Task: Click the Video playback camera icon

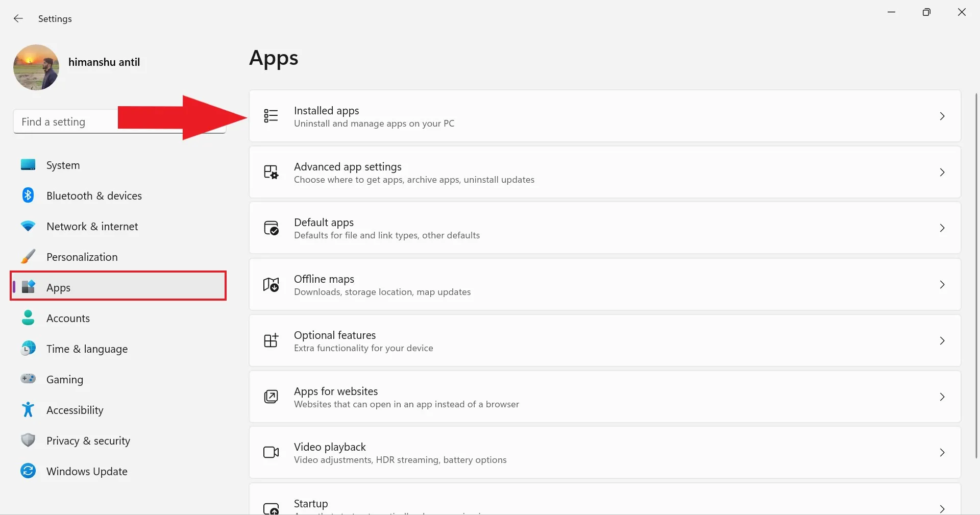Action: (x=271, y=452)
